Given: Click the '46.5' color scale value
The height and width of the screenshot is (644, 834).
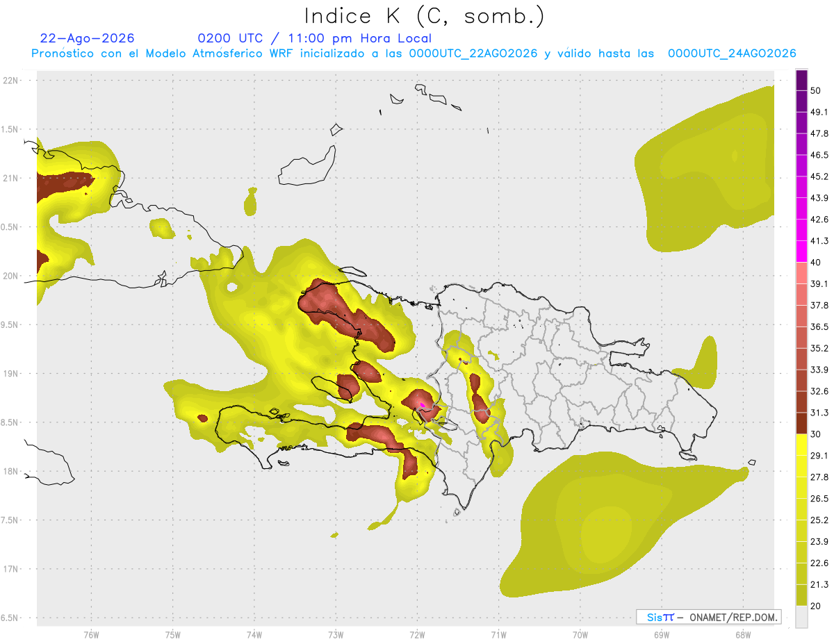Looking at the screenshot, I should [819, 155].
